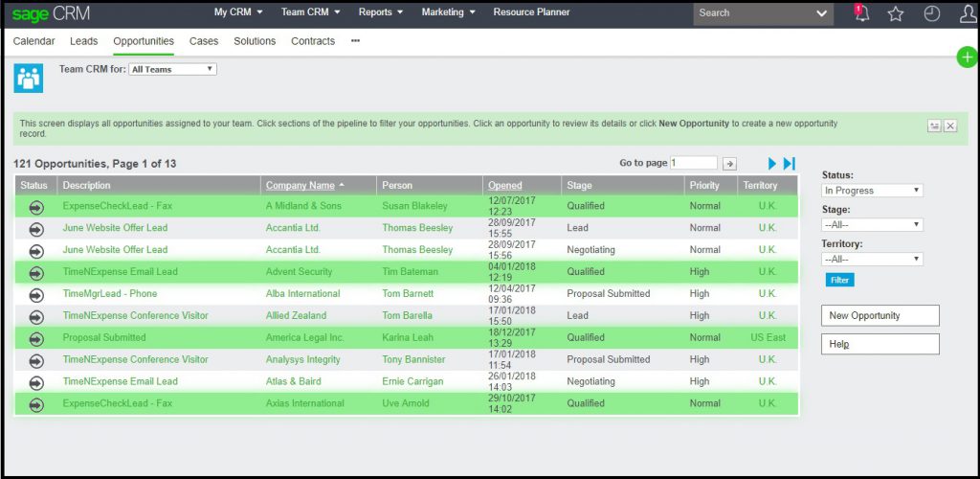Click the Sage CRM logo
Image resolution: width=980 pixels, height=479 pixels.
[x=51, y=13]
